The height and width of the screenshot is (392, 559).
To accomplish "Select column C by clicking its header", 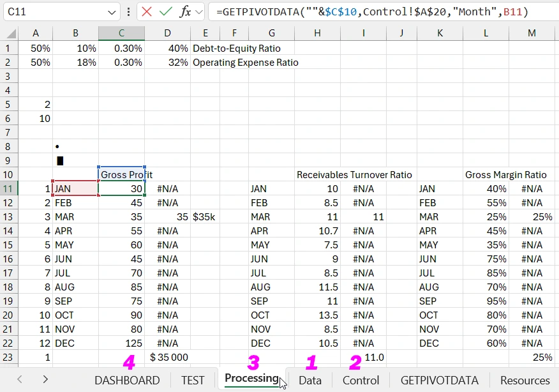I will 121,33.
